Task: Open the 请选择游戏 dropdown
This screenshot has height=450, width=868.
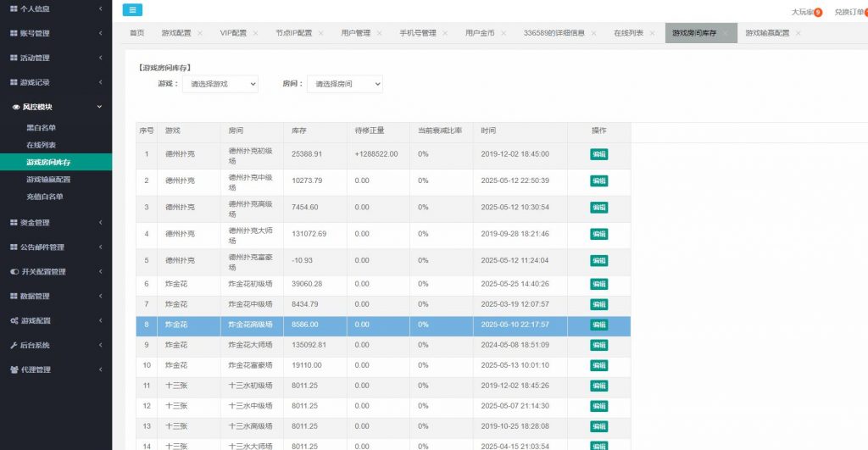Action: point(220,84)
